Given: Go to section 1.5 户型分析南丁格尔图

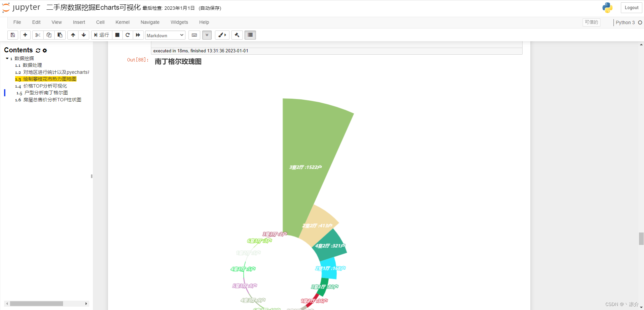Looking at the screenshot, I should (42, 93).
